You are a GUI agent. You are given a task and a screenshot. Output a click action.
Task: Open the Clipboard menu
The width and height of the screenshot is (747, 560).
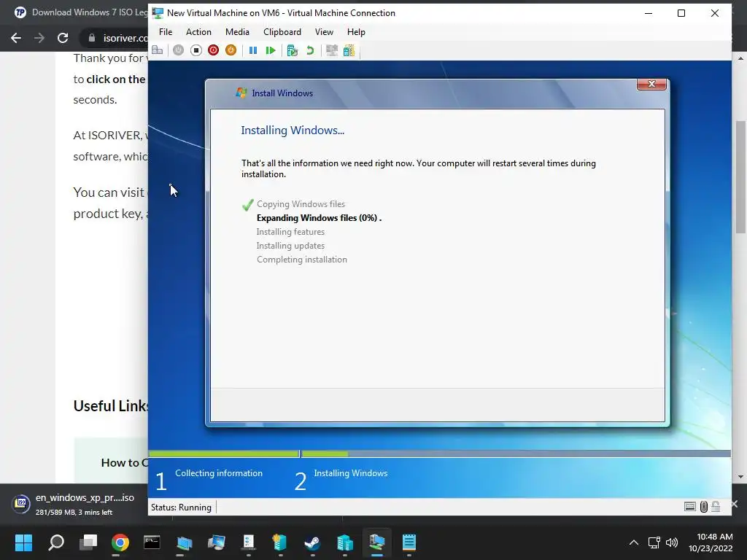click(282, 32)
